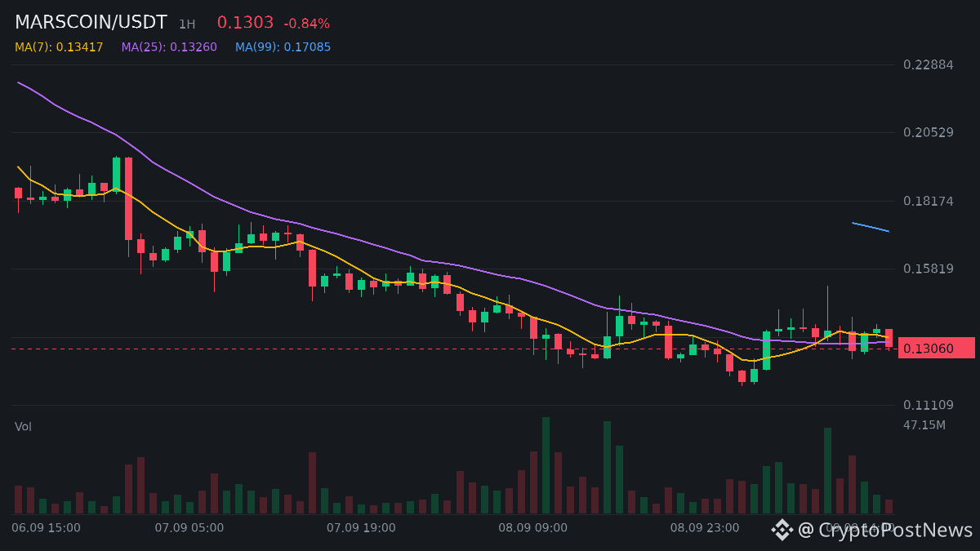The height and width of the screenshot is (551, 980).
Task: Toggle the MA(99) indicator label
Action: (283, 47)
